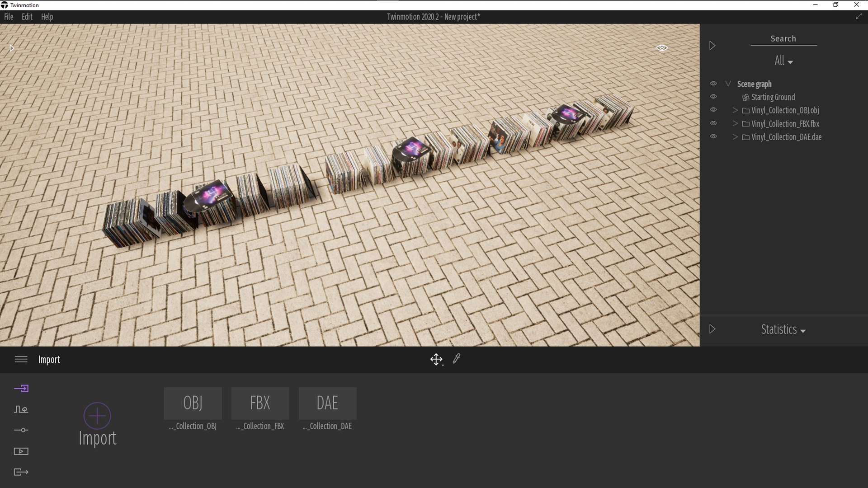The height and width of the screenshot is (488, 868).
Task: Click the Import plus button
Action: pyautogui.click(x=97, y=416)
